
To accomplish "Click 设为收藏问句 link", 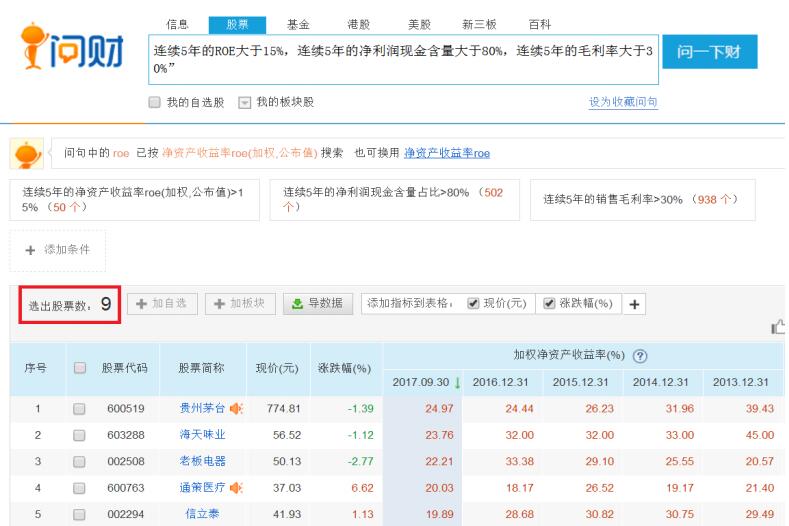I will (x=623, y=102).
